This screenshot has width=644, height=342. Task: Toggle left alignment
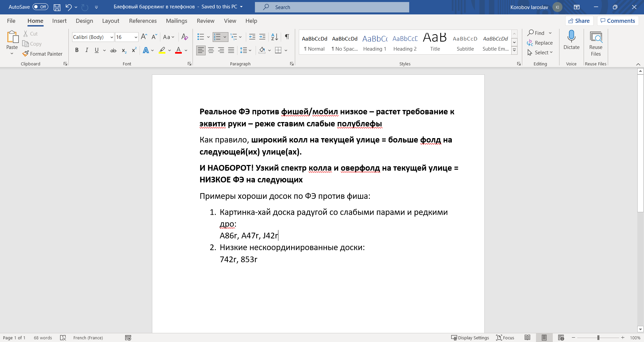pos(201,50)
